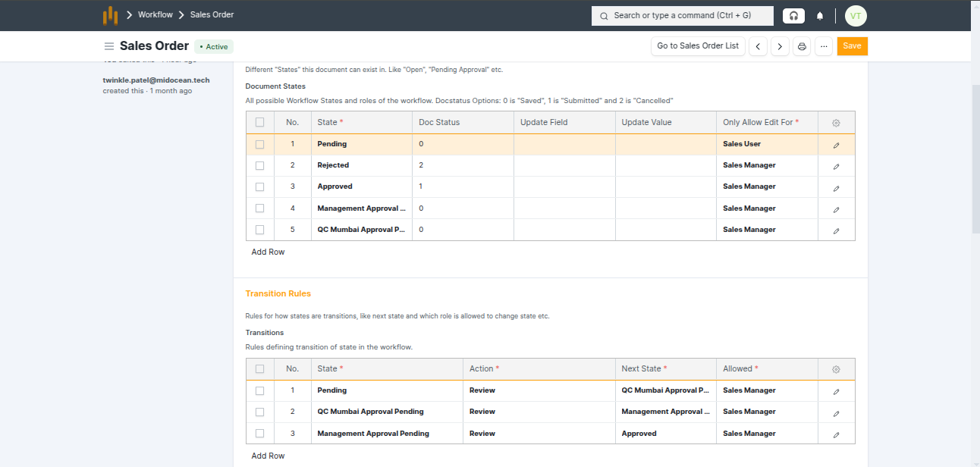Go to next document arrow
This screenshot has height=467, width=980.
click(x=779, y=47)
